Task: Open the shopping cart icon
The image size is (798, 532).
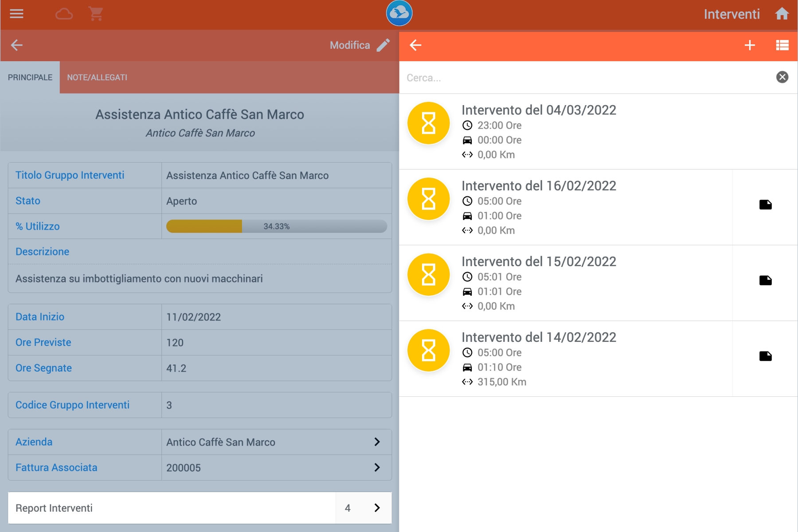Action: (x=96, y=14)
